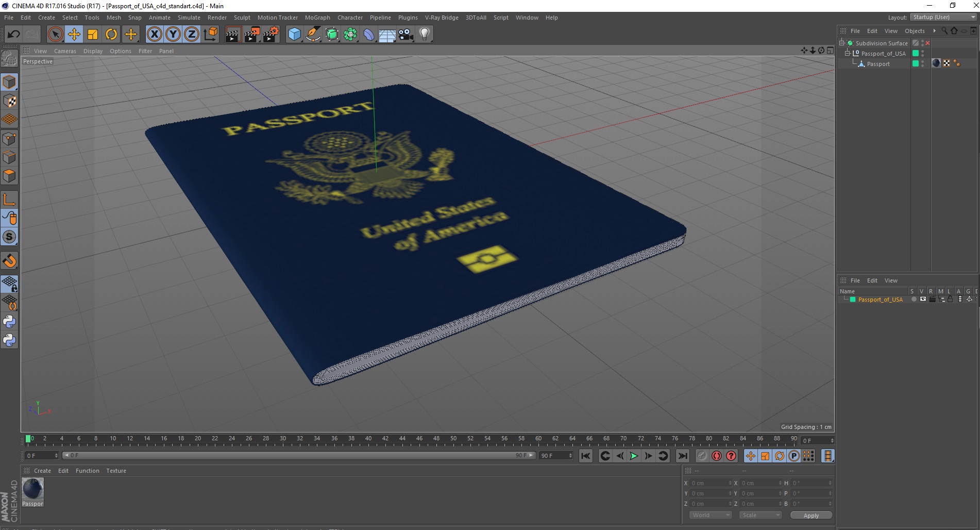The width and height of the screenshot is (980, 530).
Task: Click the Play forward button
Action: click(x=634, y=456)
